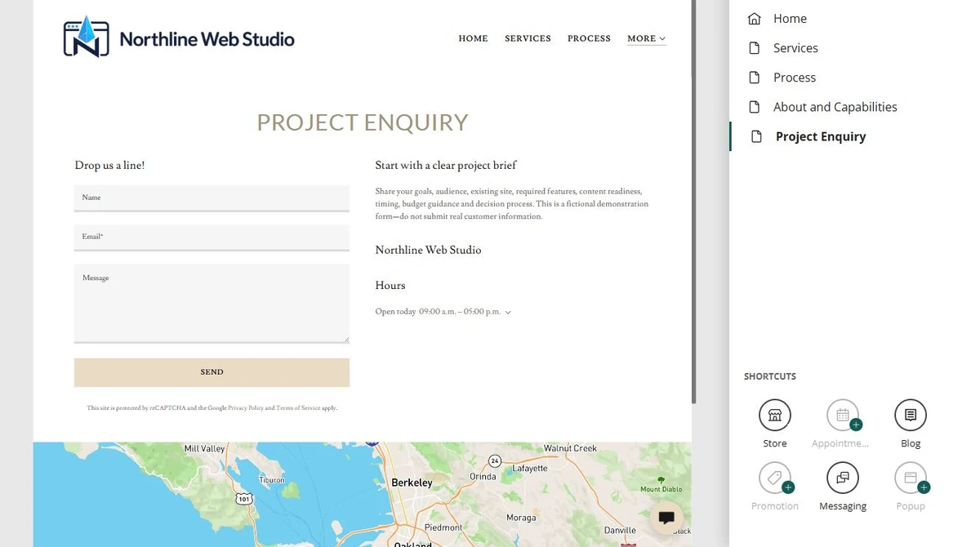Expand the opening hours chevron
Image resolution: width=980 pixels, height=547 pixels.
pyautogui.click(x=508, y=312)
